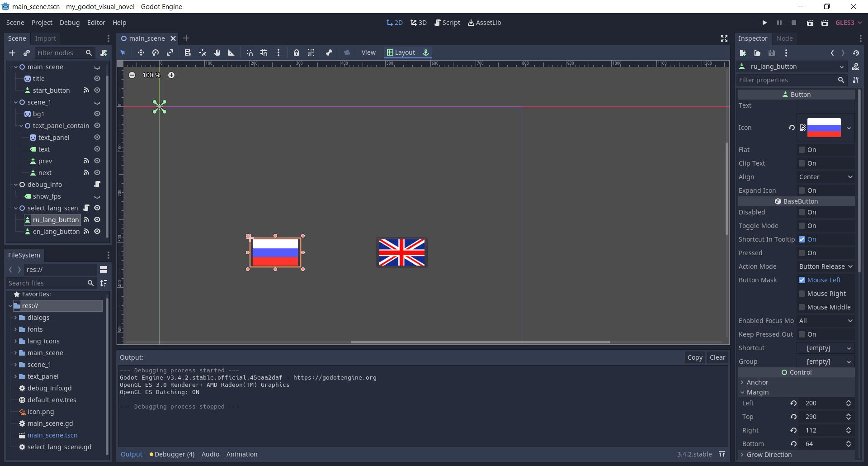868x466 pixels.
Task: Check the Mouse Right button mask
Action: pos(802,294)
